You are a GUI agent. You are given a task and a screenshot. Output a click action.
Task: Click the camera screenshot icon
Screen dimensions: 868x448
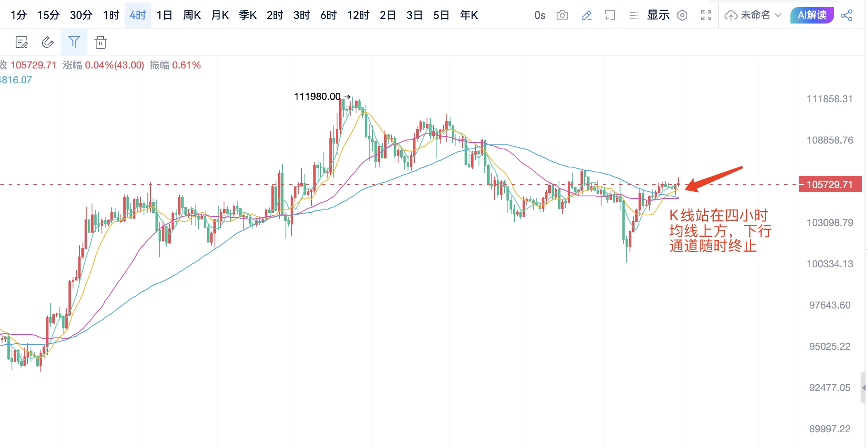click(x=562, y=16)
